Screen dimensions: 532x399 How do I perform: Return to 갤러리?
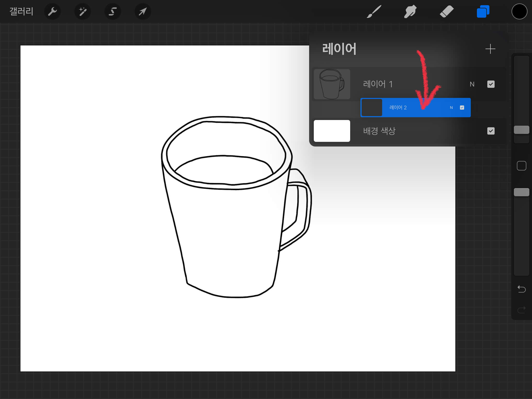21,11
